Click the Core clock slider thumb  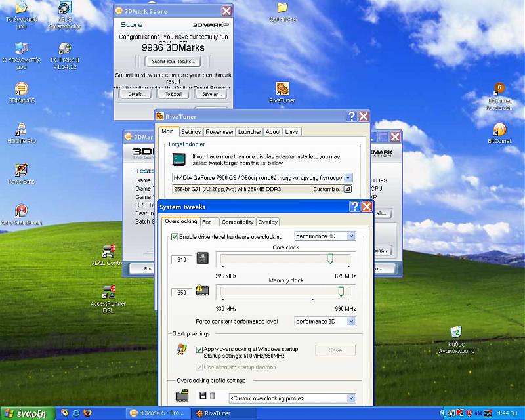click(x=330, y=259)
